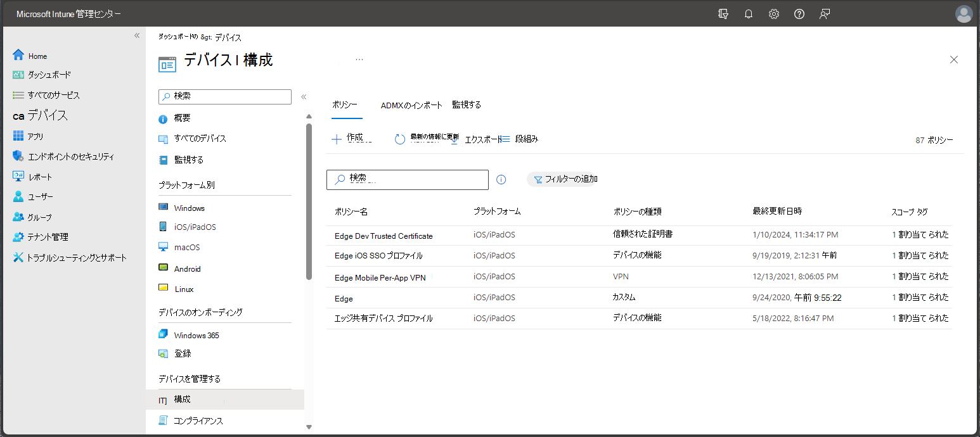Collapse the main left navigation pane

137,35
